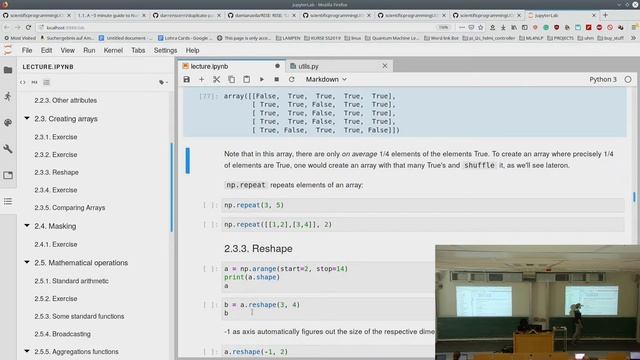Open the table of contents sidebar icon
Viewport: 640px width, 360px height.
[8, 201]
